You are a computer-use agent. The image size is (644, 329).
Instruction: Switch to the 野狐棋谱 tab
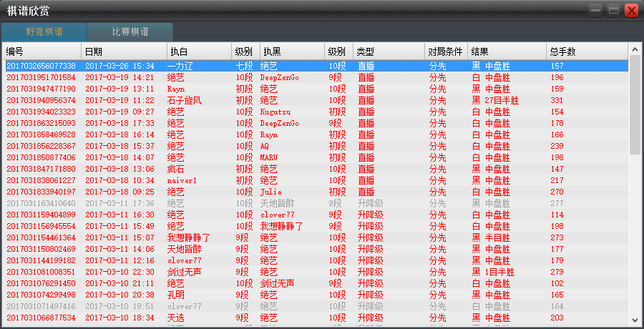tap(44, 31)
